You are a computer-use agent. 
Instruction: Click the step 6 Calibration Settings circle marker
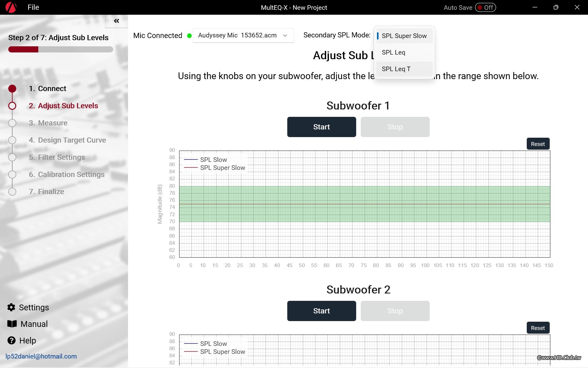coord(12,174)
